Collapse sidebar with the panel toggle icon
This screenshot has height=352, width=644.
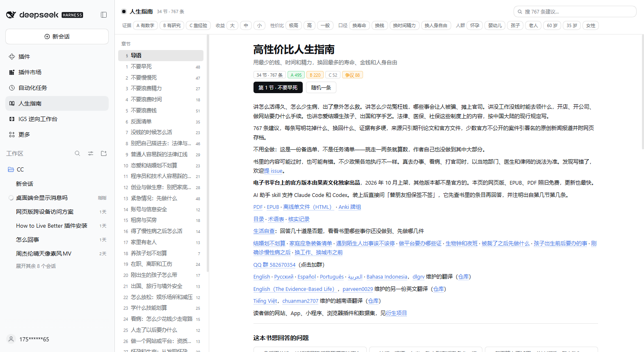104,15
